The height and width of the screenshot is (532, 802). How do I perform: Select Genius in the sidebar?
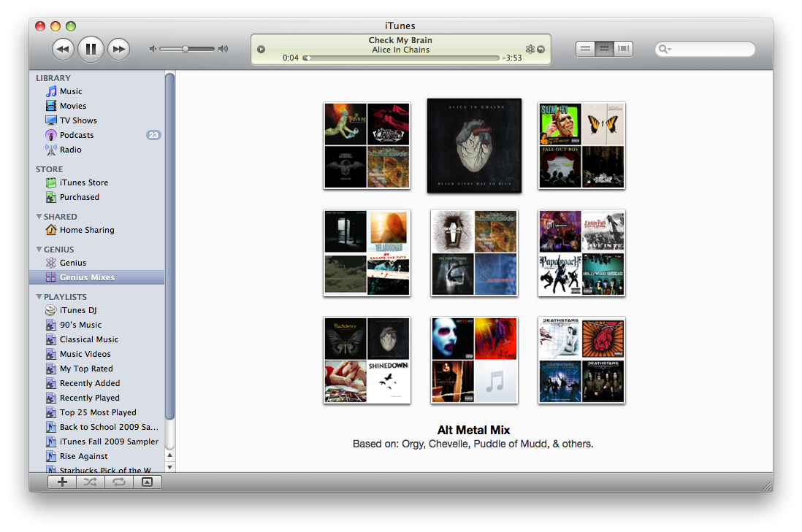(x=97, y=263)
